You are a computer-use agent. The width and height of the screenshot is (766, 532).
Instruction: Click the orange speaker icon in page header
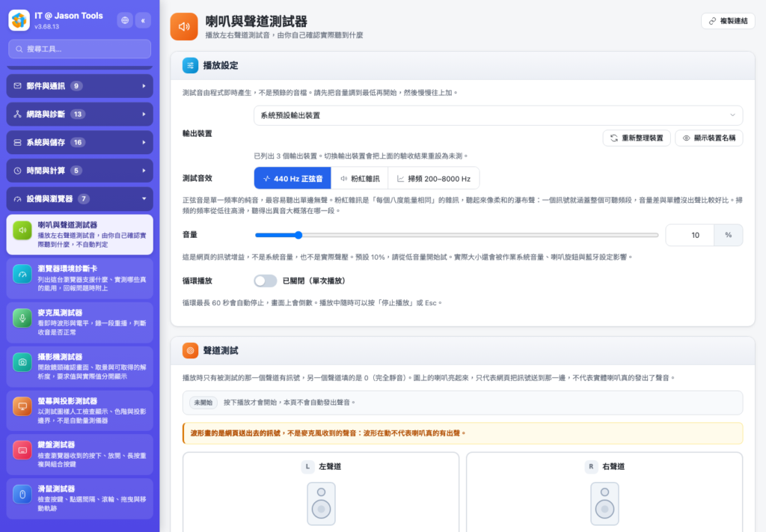pyautogui.click(x=184, y=26)
